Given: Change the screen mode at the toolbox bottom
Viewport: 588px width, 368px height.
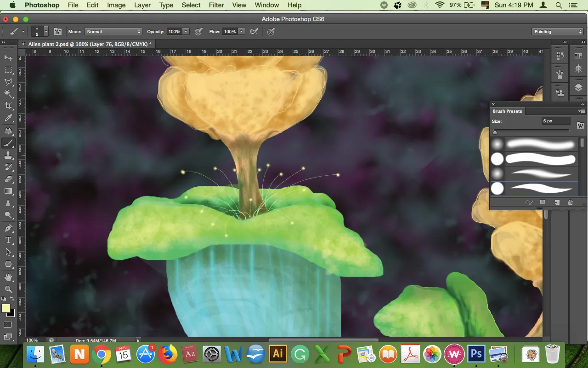Looking at the screenshot, I should point(8,337).
